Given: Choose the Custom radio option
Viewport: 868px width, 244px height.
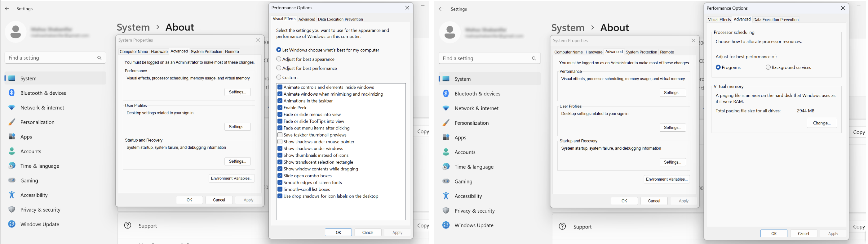Looking at the screenshot, I should tap(279, 77).
